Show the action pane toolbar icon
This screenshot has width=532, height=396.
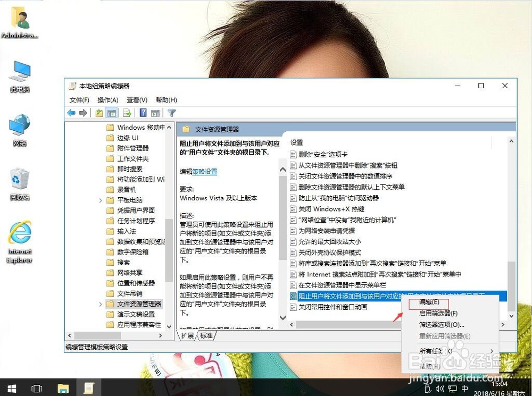click(x=156, y=113)
